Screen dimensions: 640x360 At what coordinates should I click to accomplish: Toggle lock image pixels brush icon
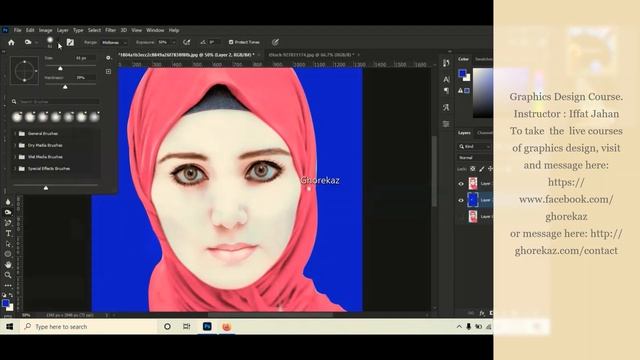click(482, 169)
